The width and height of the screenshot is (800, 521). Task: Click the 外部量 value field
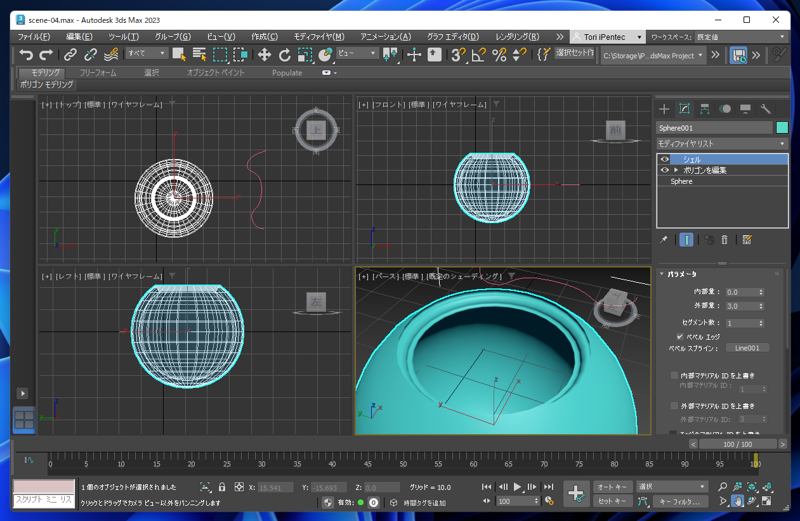(x=741, y=306)
